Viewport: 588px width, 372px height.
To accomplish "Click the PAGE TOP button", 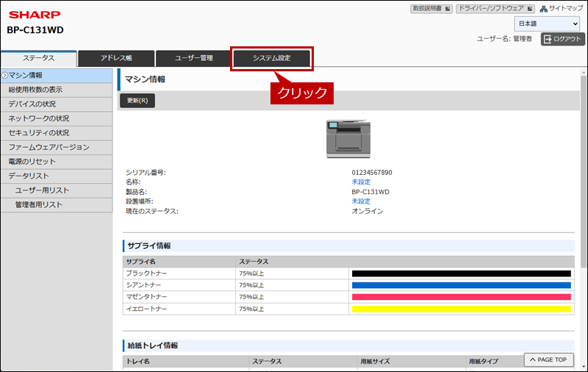I will pos(548,360).
